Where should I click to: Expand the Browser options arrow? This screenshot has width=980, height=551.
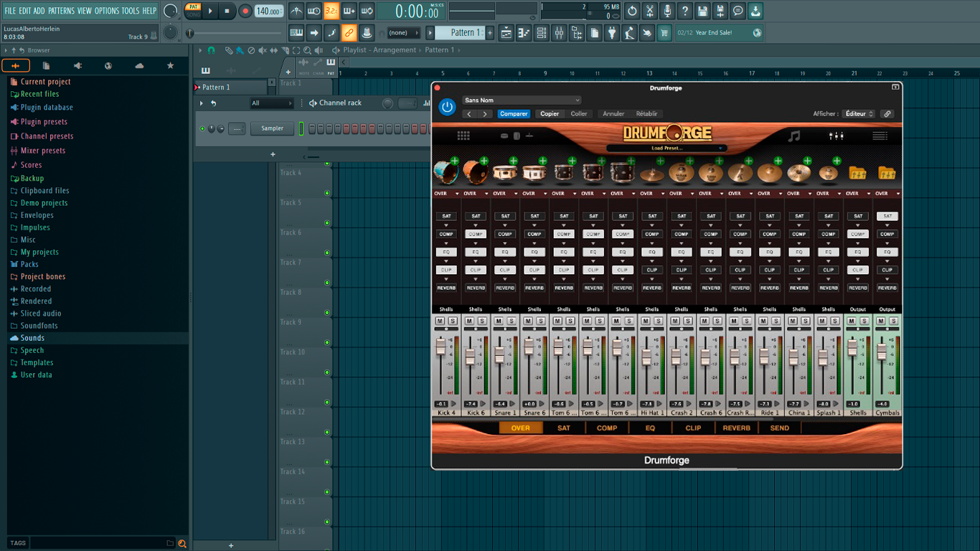[6, 50]
